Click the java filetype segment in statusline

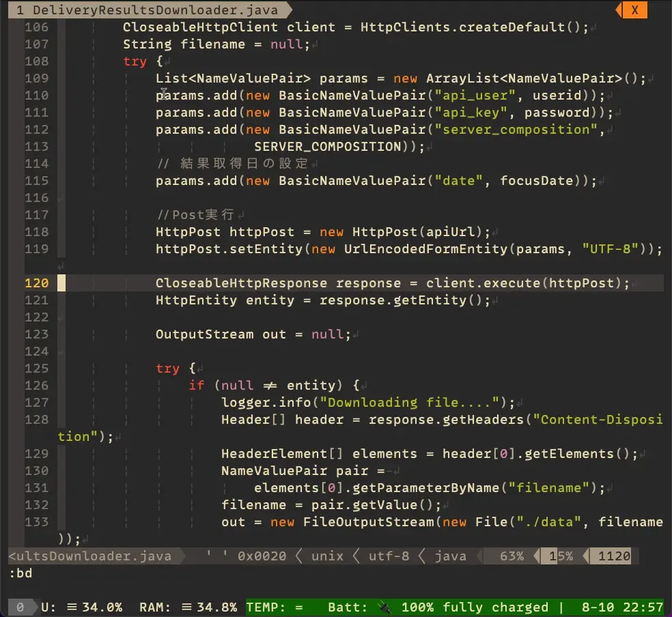click(x=451, y=556)
